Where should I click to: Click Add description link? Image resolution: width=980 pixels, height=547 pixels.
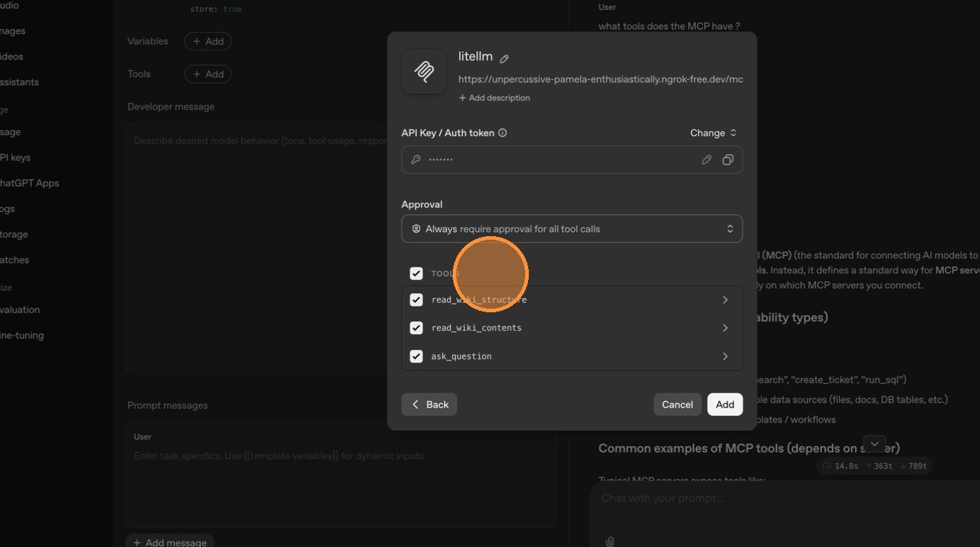pyautogui.click(x=495, y=98)
